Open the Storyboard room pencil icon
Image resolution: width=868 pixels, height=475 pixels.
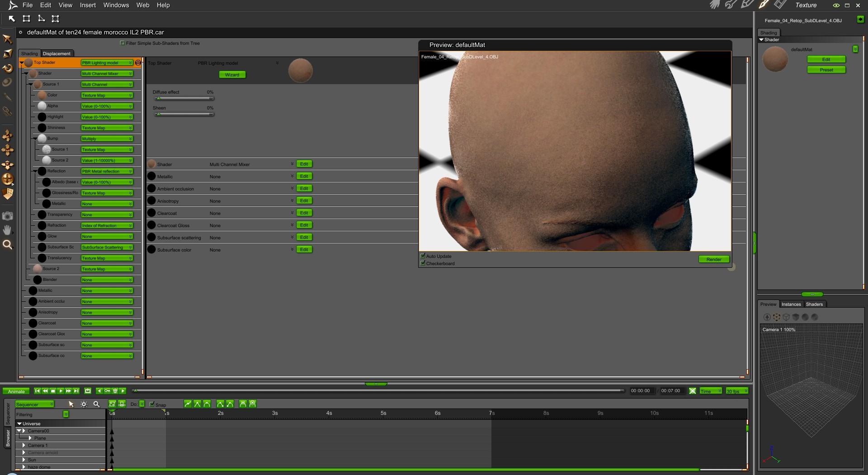pos(747,5)
